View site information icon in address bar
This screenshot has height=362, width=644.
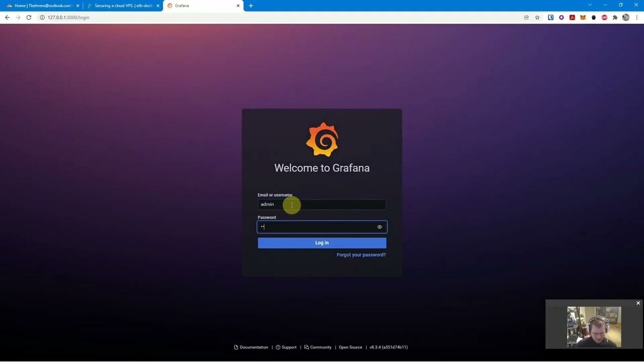pyautogui.click(x=42, y=18)
